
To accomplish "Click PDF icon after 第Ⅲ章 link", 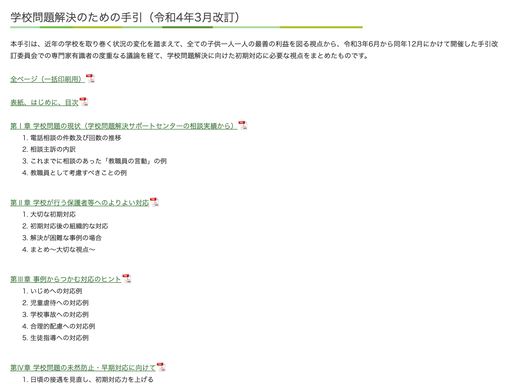I will [127, 278].
